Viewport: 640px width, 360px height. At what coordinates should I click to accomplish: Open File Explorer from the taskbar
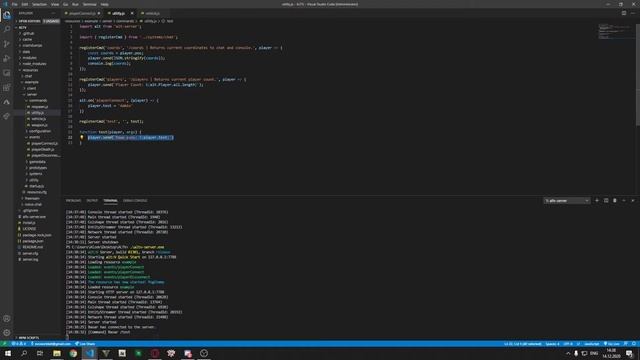pyautogui.click(x=57, y=353)
